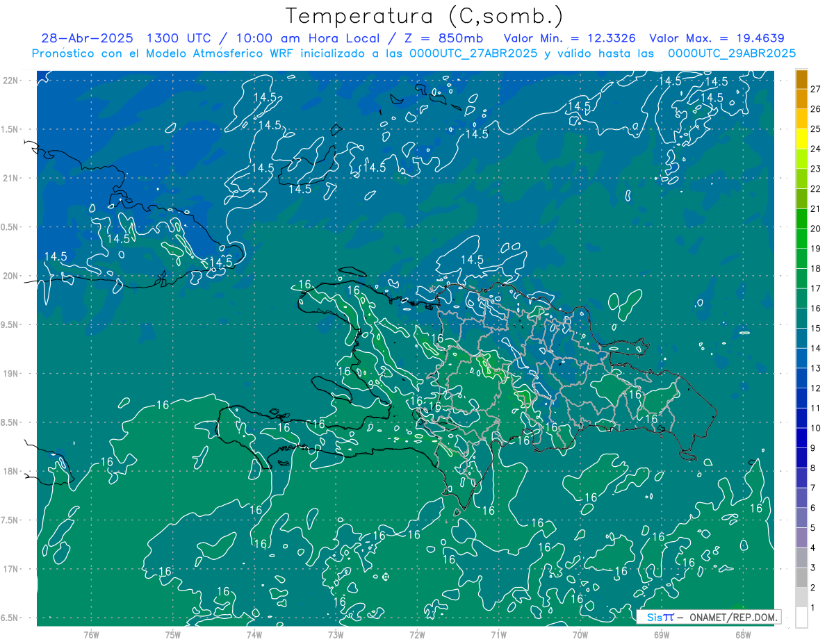
Task: Click the '0000UTC_27ABR2025' initialization text
Action: (473, 53)
